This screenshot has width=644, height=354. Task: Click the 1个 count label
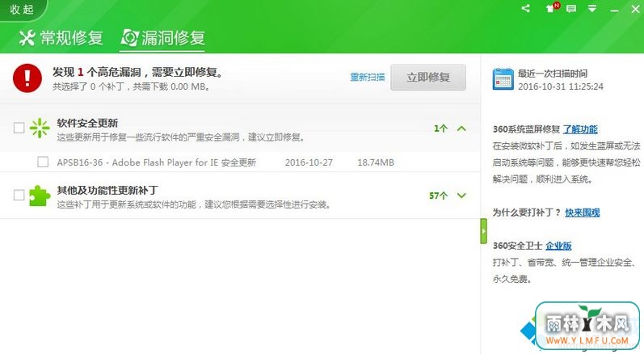coord(440,129)
